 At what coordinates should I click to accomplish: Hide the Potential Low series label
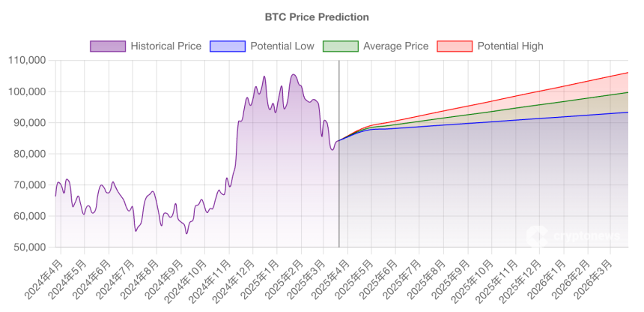[x=283, y=46]
